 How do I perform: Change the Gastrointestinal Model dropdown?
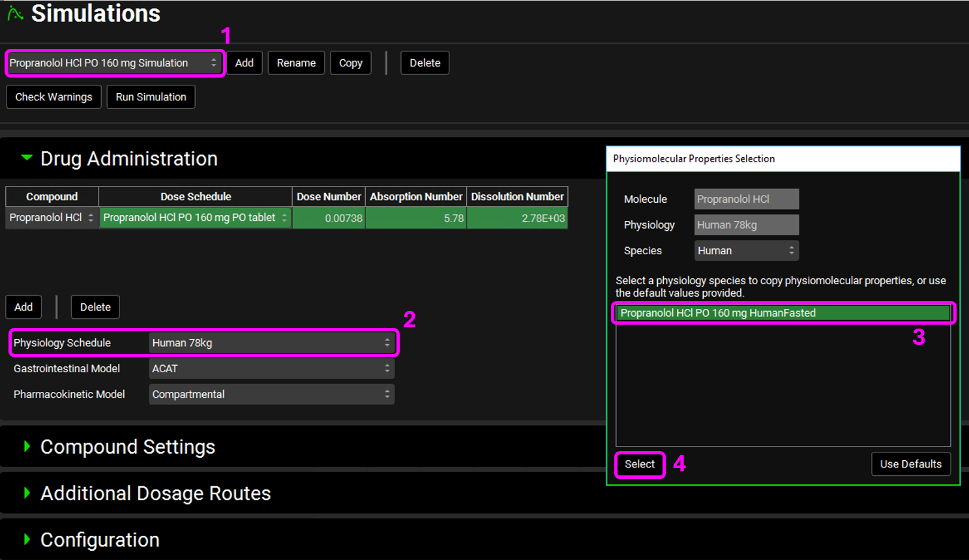coord(271,369)
